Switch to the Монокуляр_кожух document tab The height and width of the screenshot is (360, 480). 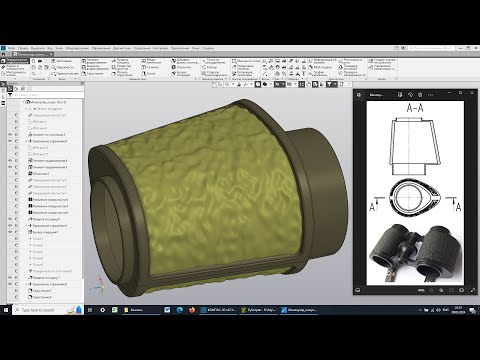[x=32, y=54]
